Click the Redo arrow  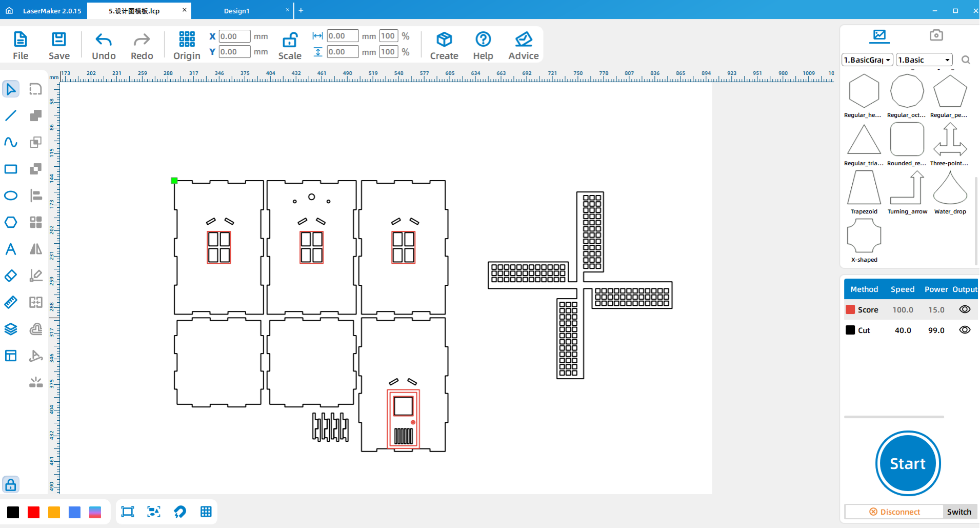pyautogui.click(x=142, y=45)
